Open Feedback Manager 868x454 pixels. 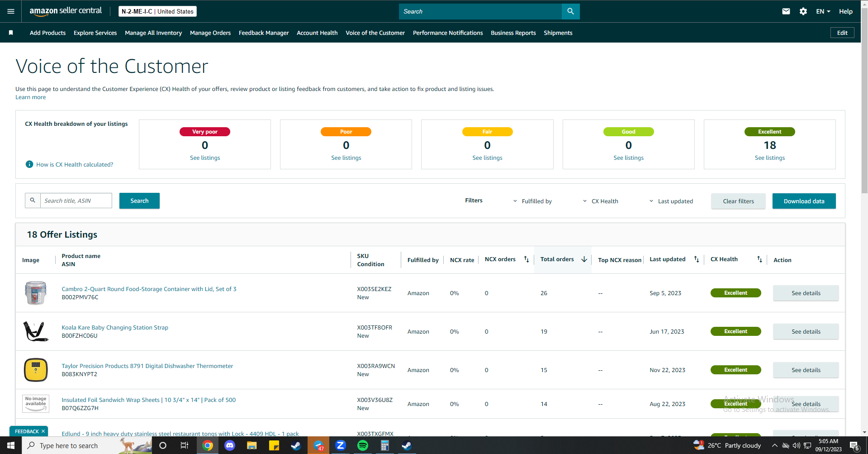[264, 33]
